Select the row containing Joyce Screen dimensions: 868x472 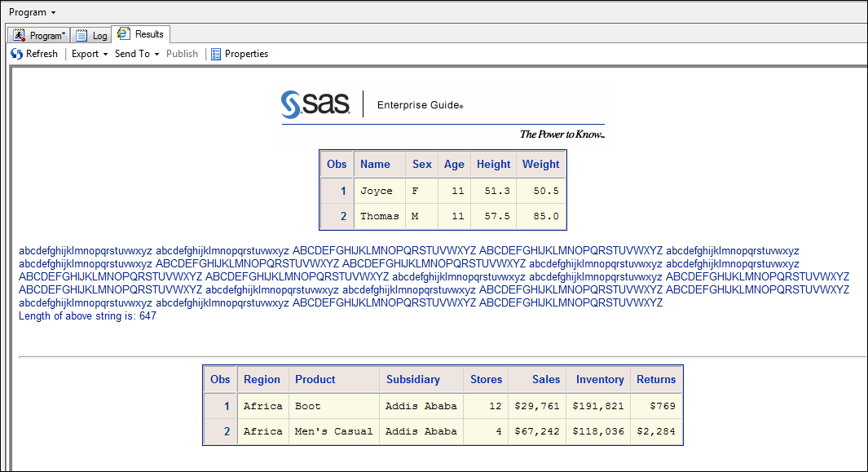[377, 190]
